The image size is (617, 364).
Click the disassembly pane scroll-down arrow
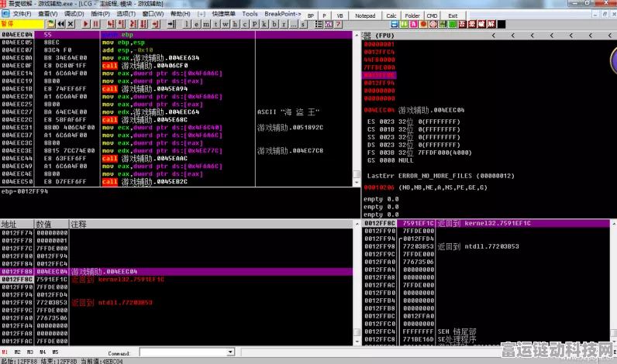coord(357,183)
